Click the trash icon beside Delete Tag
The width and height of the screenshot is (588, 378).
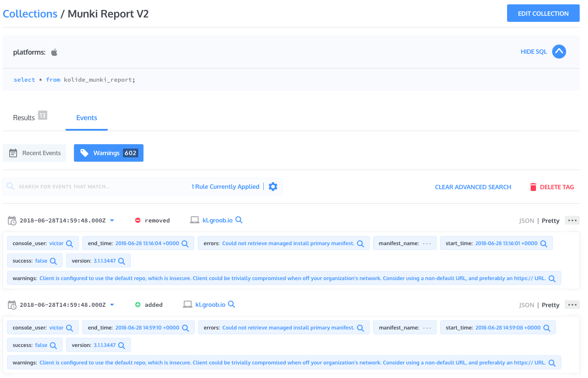click(533, 187)
